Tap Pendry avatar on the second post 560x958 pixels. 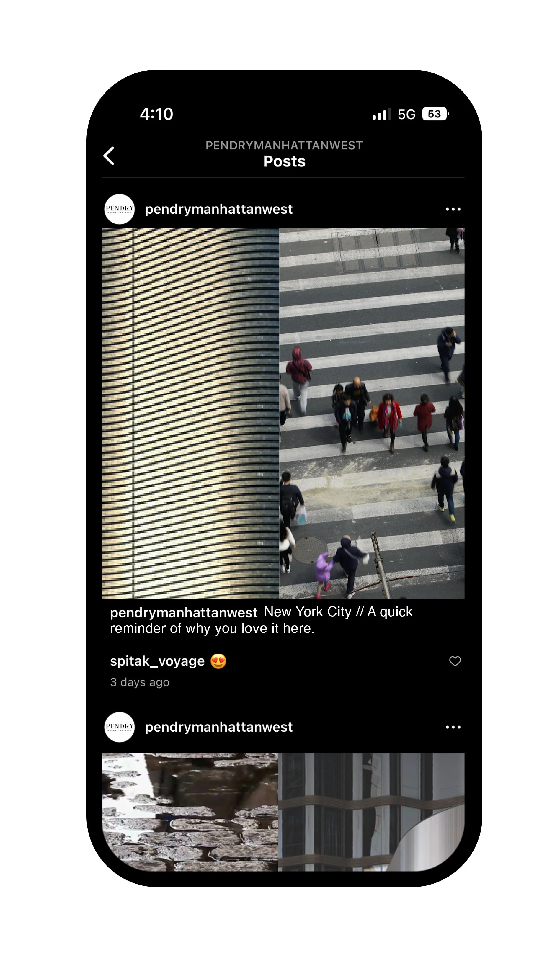[119, 727]
